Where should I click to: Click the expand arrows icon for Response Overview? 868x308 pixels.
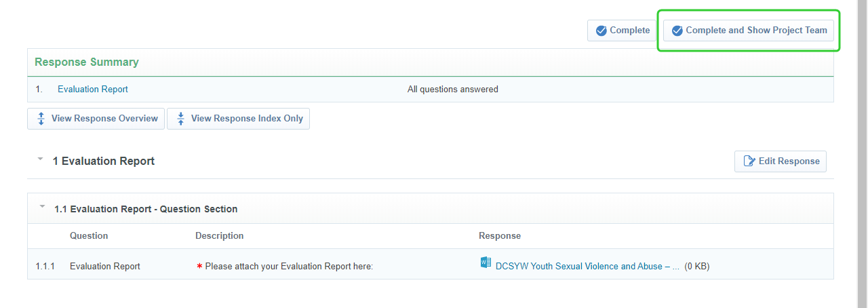coord(39,119)
